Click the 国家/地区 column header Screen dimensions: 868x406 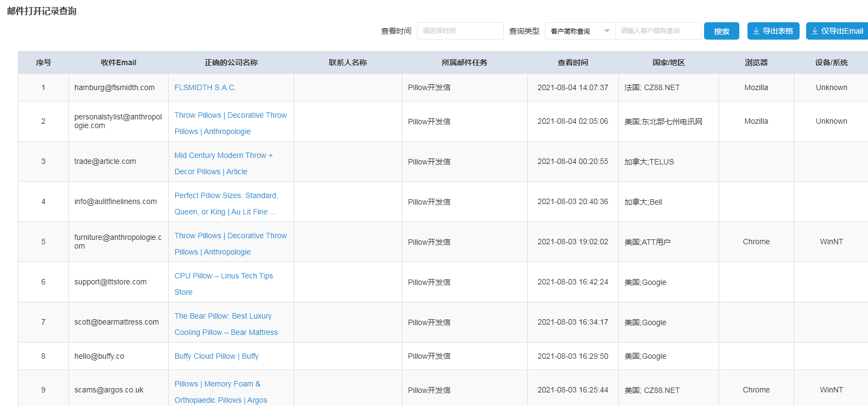(669, 62)
